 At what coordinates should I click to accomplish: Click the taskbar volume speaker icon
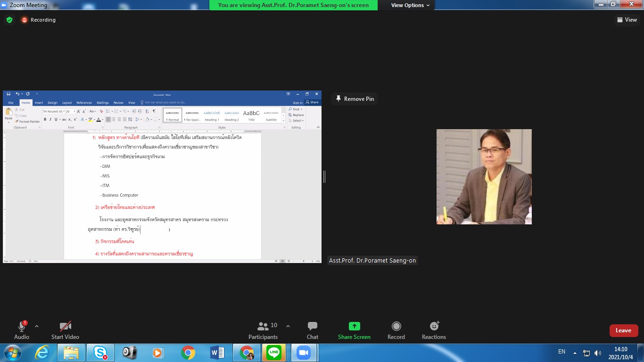[598, 353]
